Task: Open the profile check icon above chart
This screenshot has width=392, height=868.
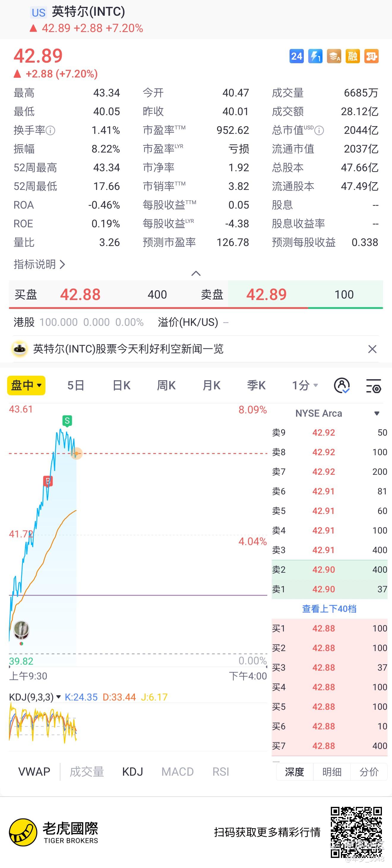Action: pyautogui.click(x=342, y=385)
